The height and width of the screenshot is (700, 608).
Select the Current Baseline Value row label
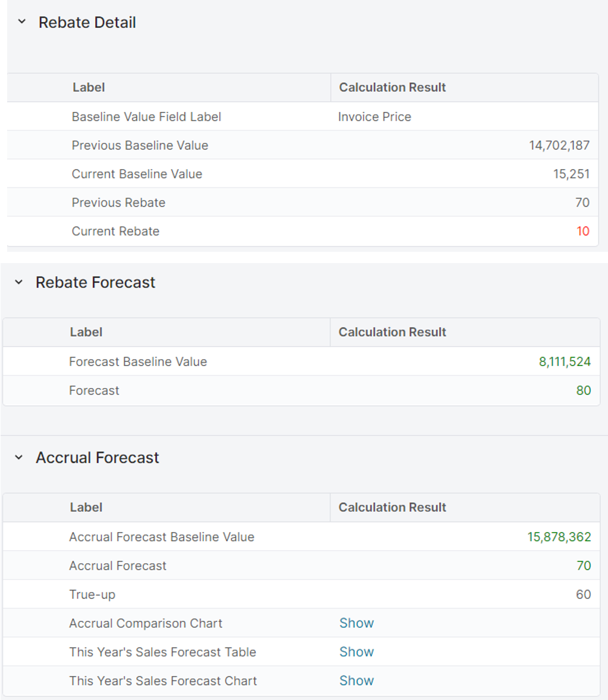pyautogui.click(x=137, y=174)
